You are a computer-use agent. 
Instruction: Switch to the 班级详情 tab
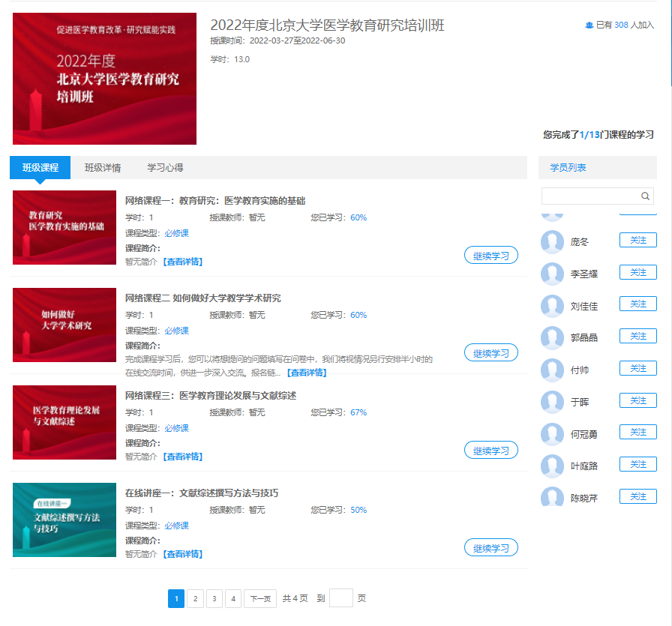pyautogui.click(x=103, y=167)
